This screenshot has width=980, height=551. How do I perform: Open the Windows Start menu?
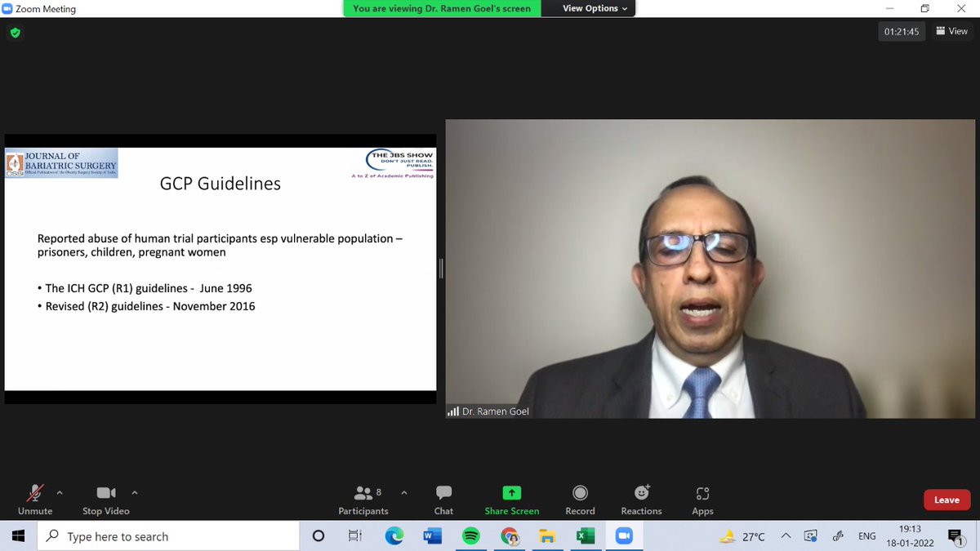click(18, 536)
